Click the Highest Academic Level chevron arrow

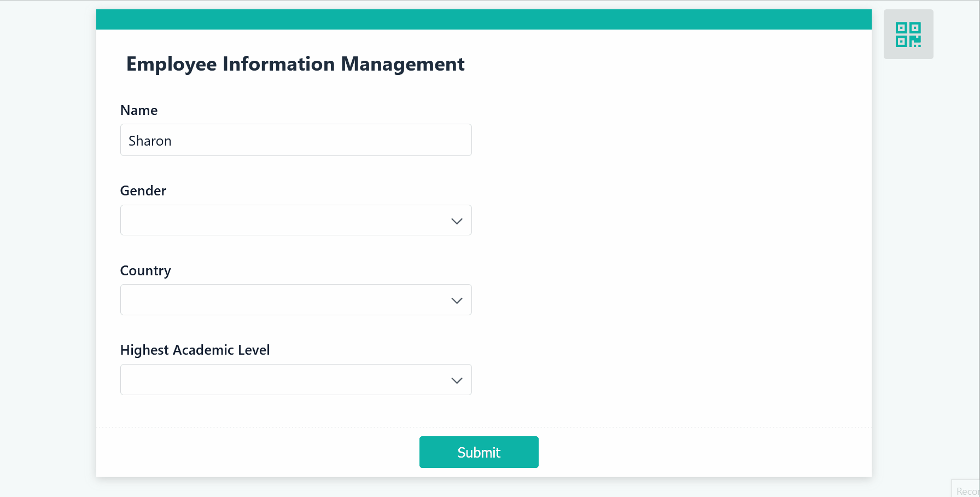pyautogui.click(x=457, y=380)
